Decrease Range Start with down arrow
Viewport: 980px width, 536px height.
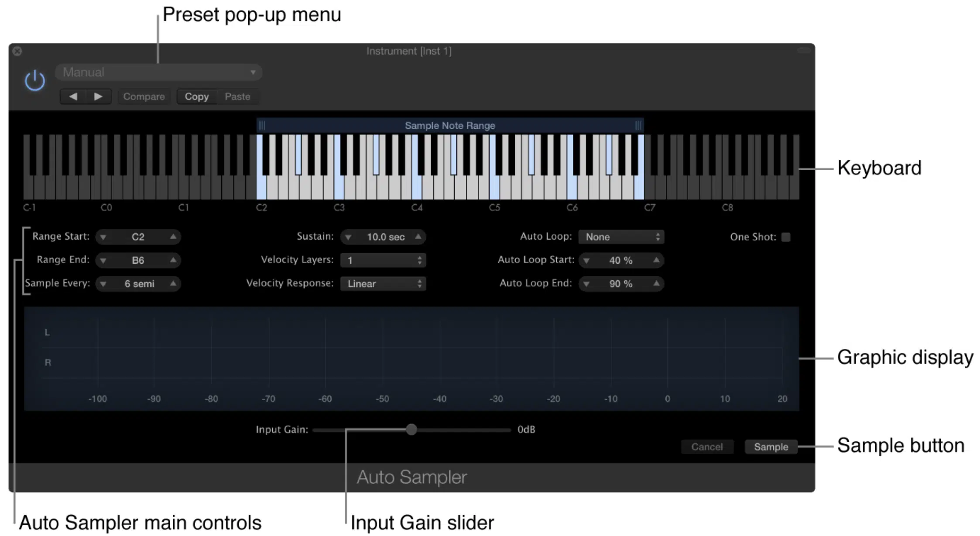click(103, 237)
